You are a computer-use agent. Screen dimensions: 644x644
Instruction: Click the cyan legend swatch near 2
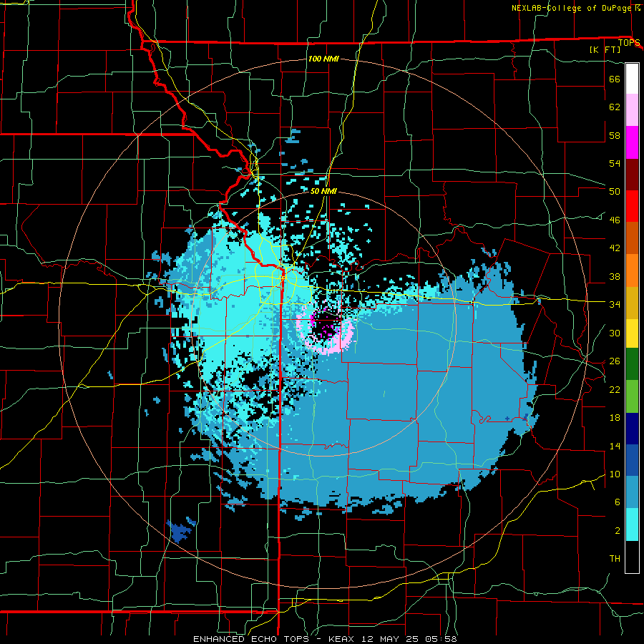pos(632,525)
